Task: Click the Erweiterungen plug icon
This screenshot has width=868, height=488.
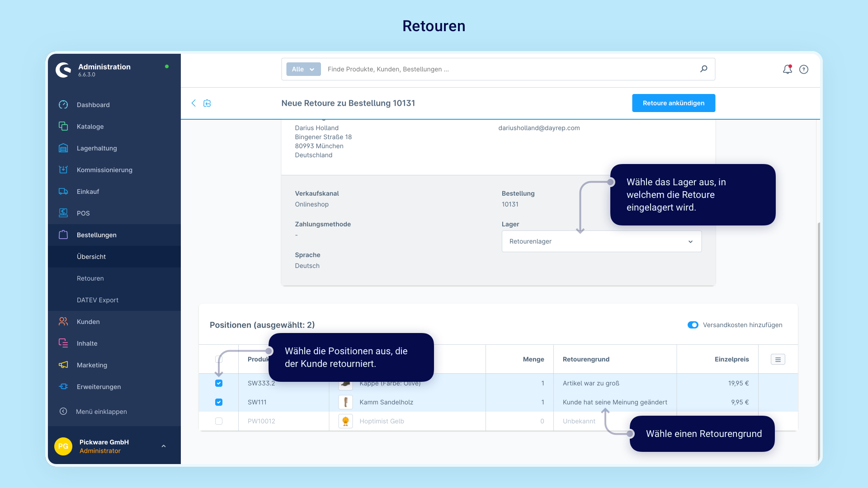Action: click(x=63, y=387)
